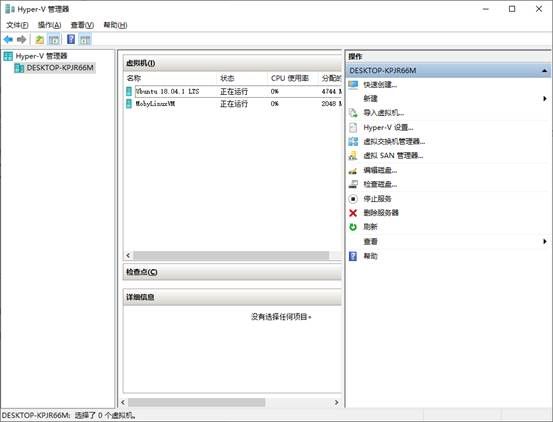Select the MobyLinuxVM row name

click(x=156, y=104)
